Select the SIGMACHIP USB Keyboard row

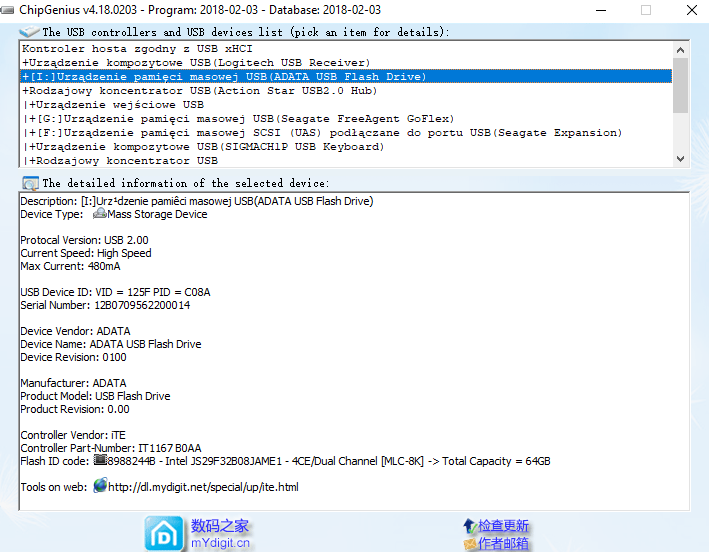pyautogui.click(x=346, y=146)
